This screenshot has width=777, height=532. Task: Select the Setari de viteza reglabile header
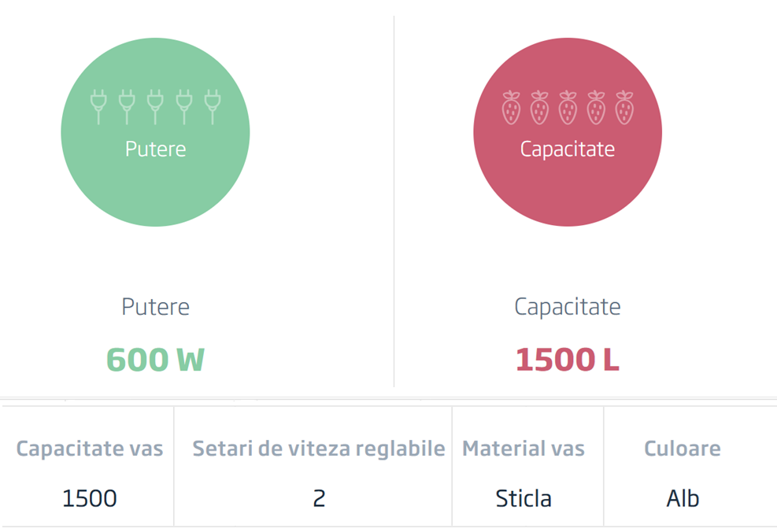[319, 449]
